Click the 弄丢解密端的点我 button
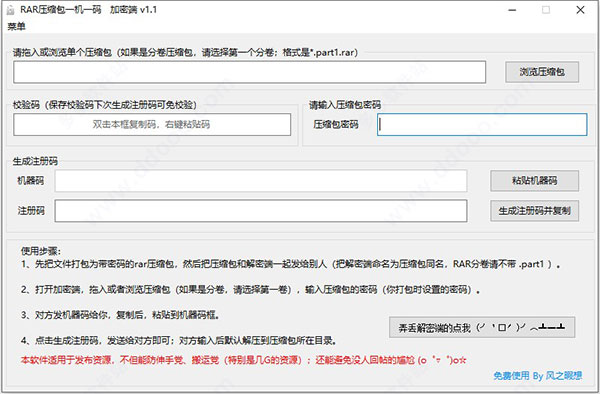The image size is (600, 394). [482, 327]
